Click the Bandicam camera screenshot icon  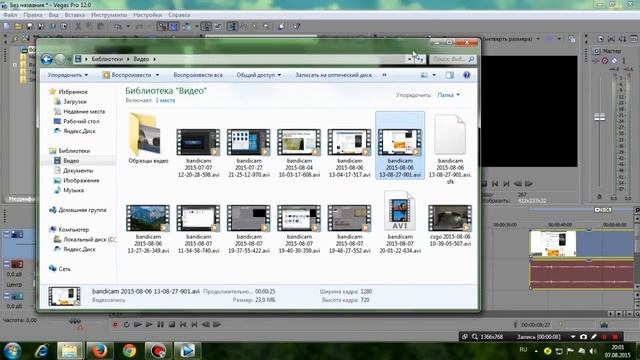(583, 337)
